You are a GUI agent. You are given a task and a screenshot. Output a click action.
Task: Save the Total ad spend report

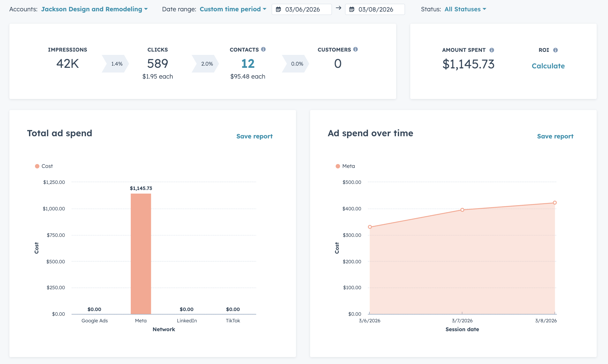click(x=254, y=136)
